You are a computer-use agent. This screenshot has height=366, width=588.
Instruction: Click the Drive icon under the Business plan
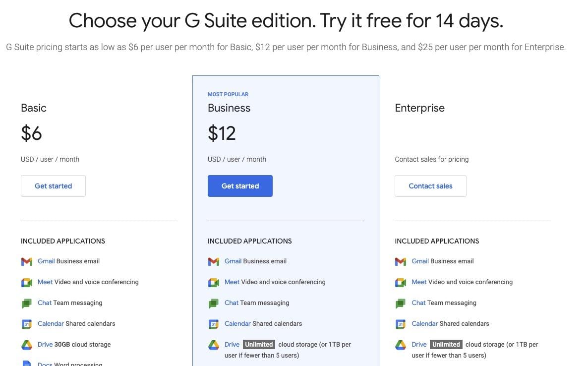point(214,344)
